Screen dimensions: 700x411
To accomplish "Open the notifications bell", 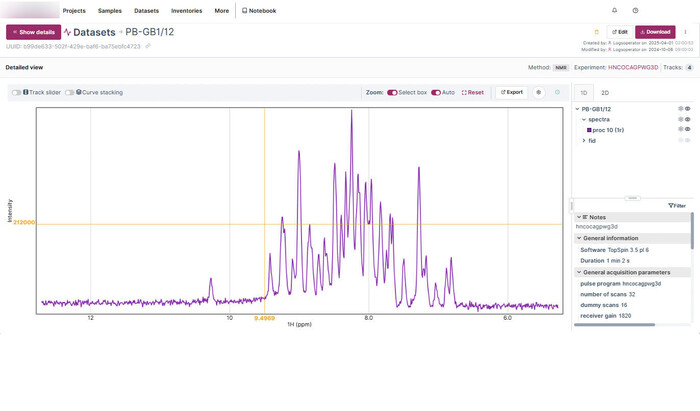I will click(614, 10).
